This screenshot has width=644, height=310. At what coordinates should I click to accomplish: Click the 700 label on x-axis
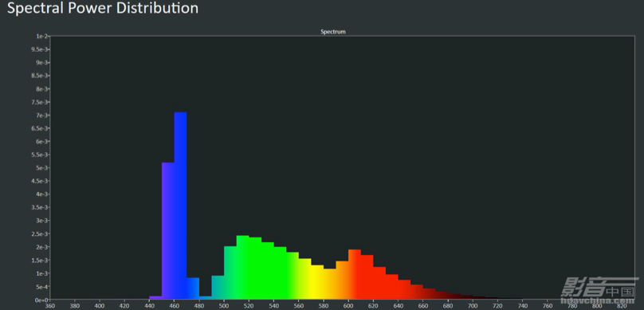473,306
